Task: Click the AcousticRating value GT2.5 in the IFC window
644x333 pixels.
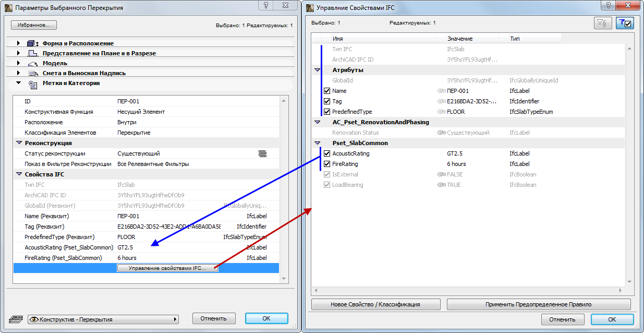Action: pos(455,153)
